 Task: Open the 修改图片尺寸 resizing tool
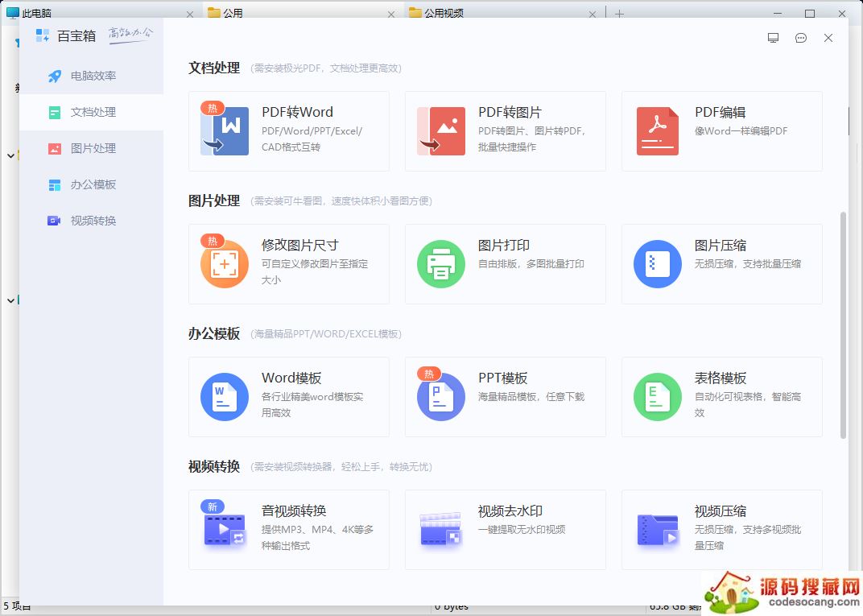pyautogui.click(x=287, y=264)
